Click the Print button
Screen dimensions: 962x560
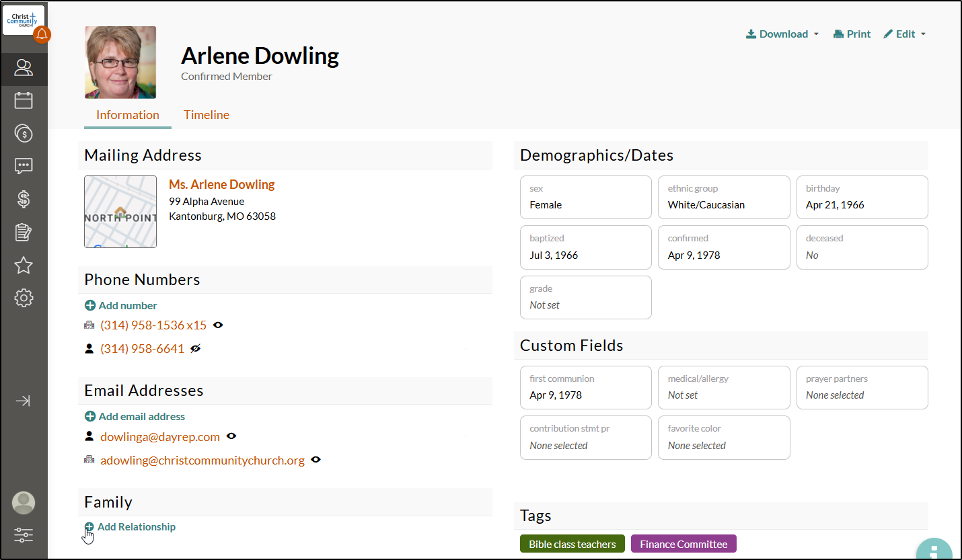tap(852, 34)
